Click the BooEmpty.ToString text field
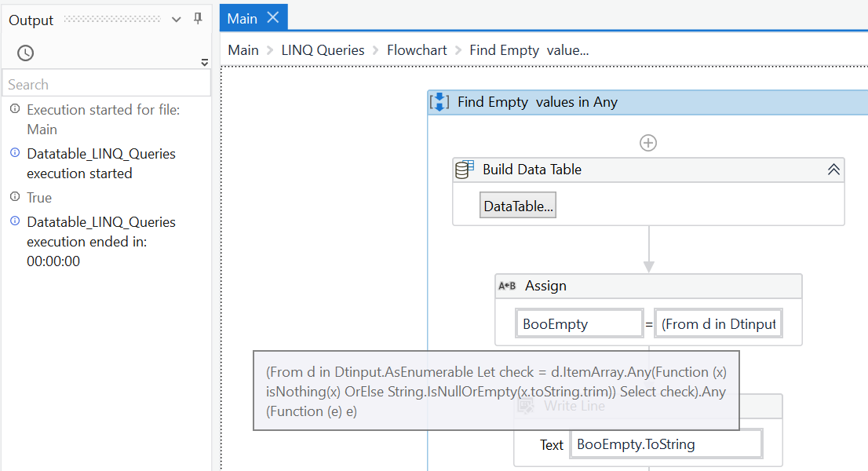Viewport: 868px width, 471px height. coord(666,444)
